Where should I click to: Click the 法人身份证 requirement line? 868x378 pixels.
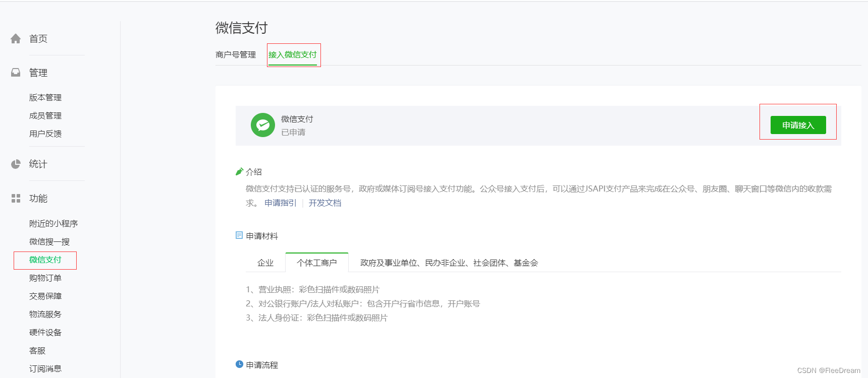(x=316, y=318)
